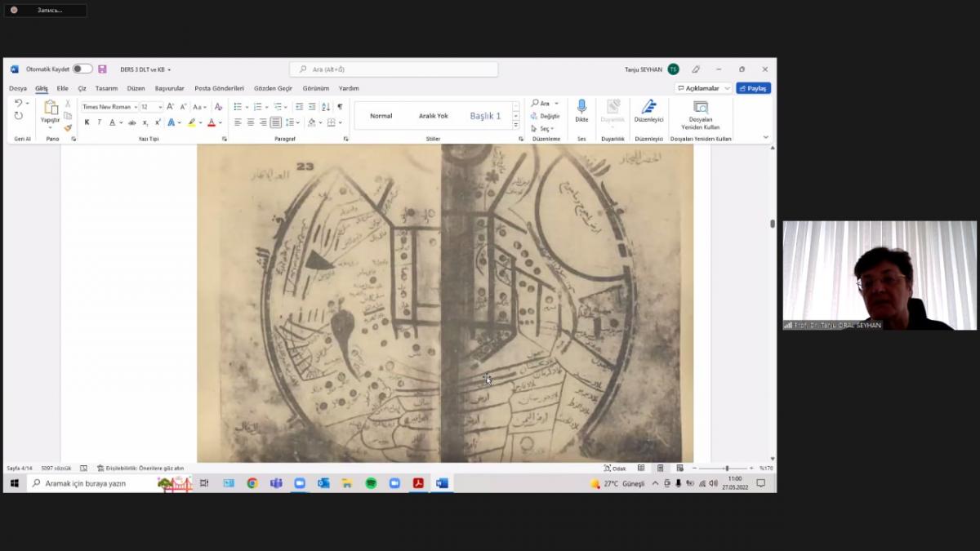Increase font size with the larger A
The image size is (980, 551).
[x=171, y=107]
